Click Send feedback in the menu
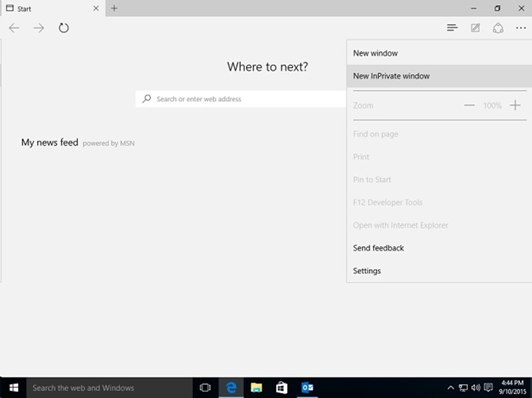Screen dimensions: 532x398 (x=378, y=248)
